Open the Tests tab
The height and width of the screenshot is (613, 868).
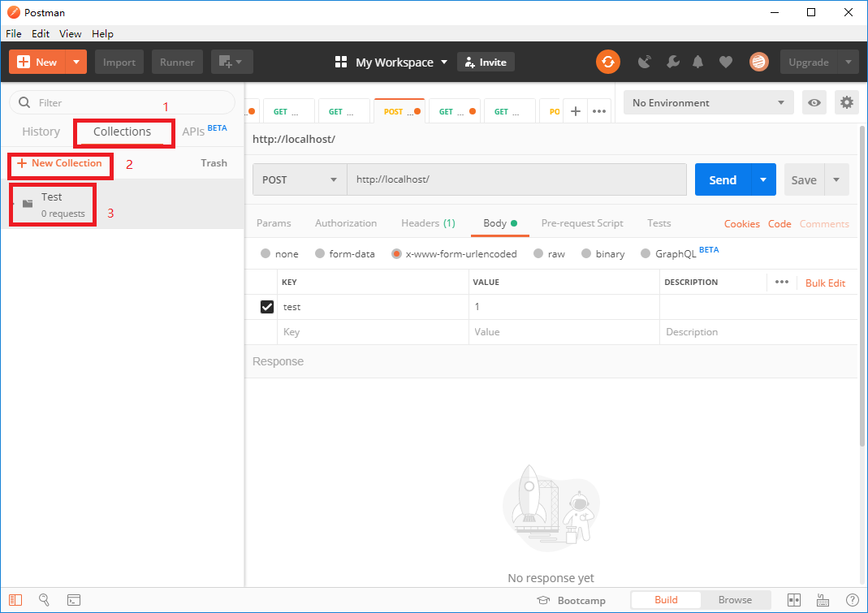click(x=659, y=223)
